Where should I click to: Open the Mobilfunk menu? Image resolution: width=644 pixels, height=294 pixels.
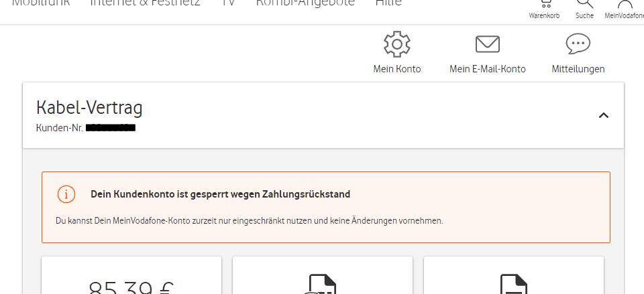(x=41, y=3)
